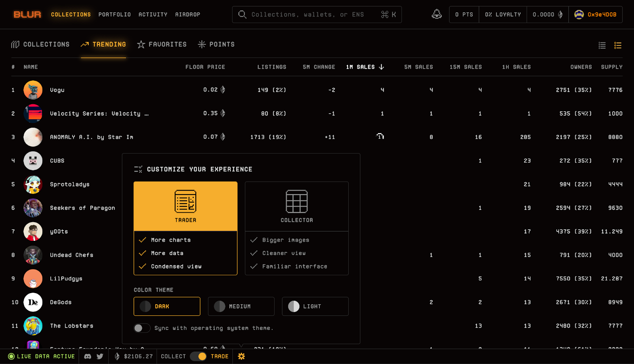Image resolution: width=634 pixels, height=364 pixels.
Task: Click the settings gear icon
Action: coord(241,356)
